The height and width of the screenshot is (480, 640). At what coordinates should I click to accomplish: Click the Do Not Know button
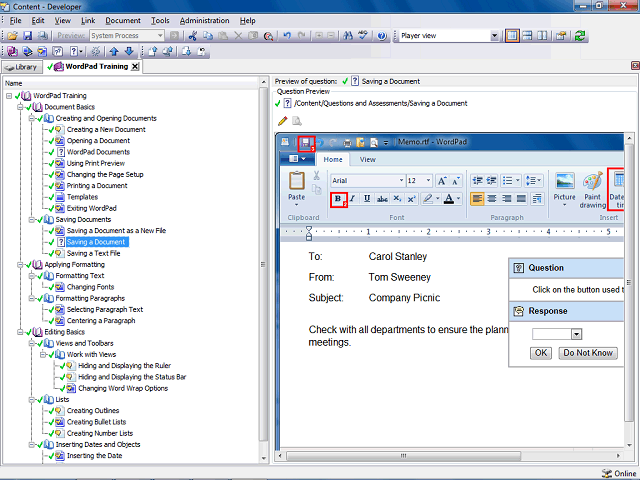coord(588,353)
